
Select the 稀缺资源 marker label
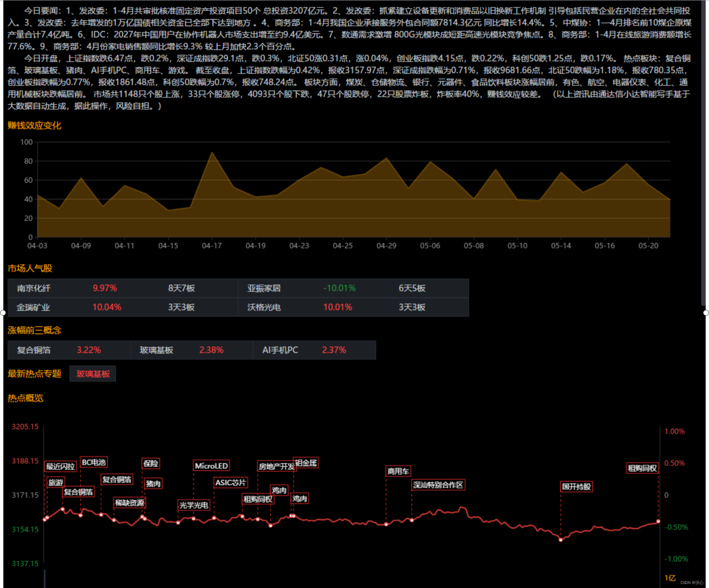[130, 503]
